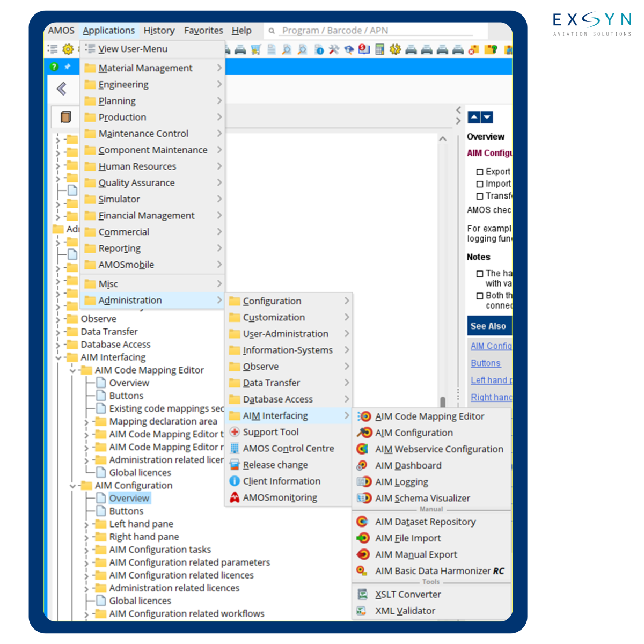Click the user-menu list icon in toolbar

(x=53, y=49)
